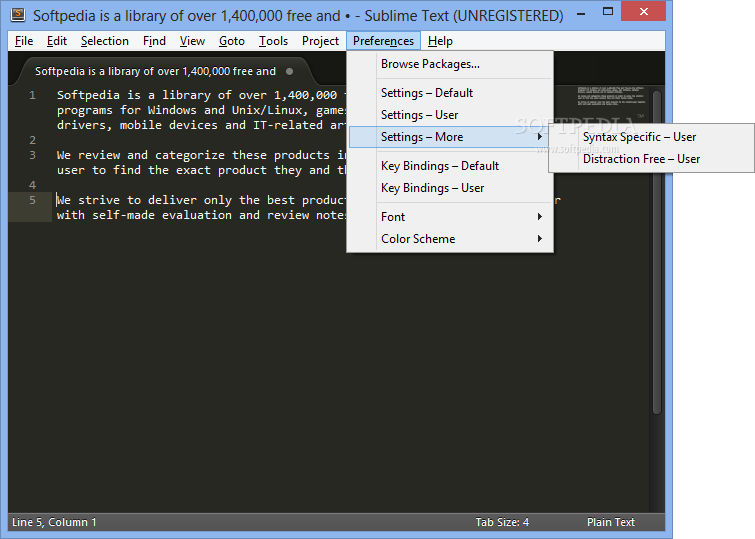Image resolution: width=755 pixels, height=539 pixels.
Task: Click line number 1 in the gutter
Action: (x=32, y=95)
